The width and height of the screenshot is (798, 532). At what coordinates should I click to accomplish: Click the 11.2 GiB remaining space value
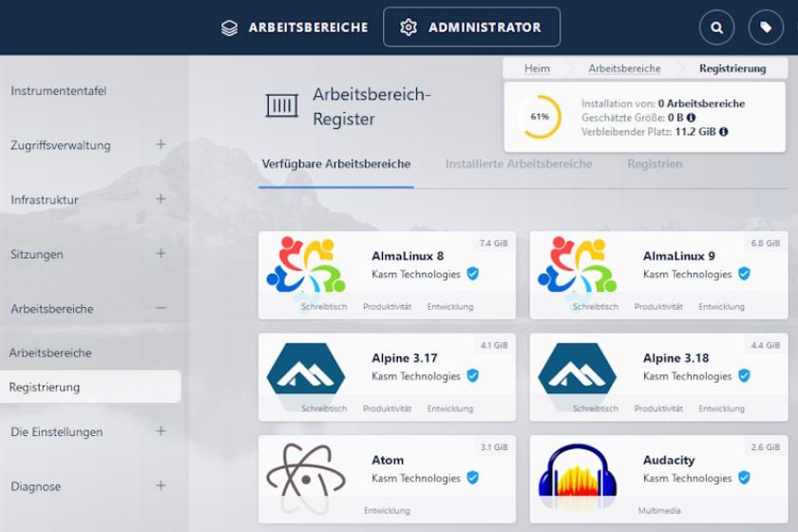(x=695, y=132)
